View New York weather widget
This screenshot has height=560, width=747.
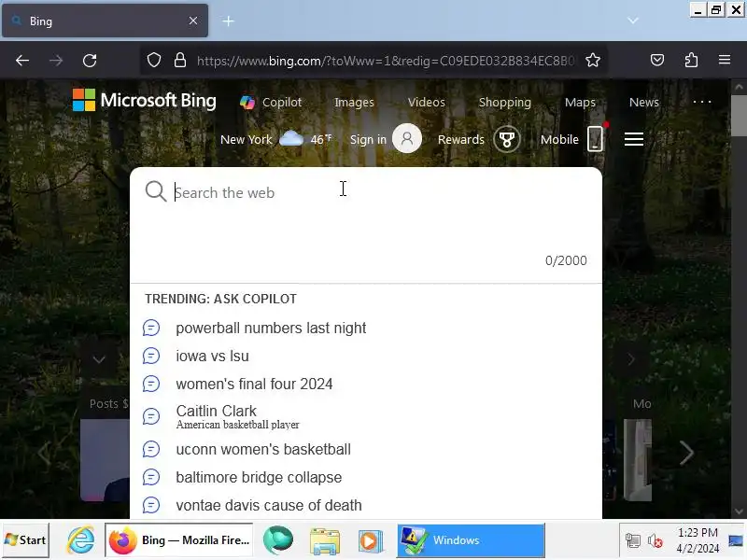coord(275,139)
